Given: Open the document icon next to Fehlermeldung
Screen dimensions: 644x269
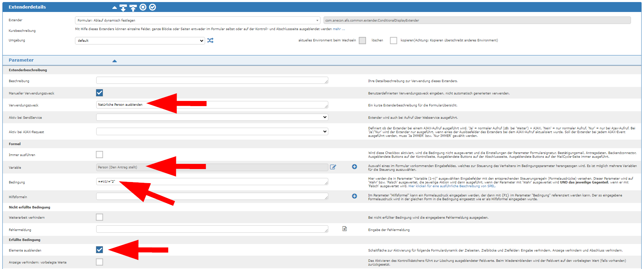Looking at the screenshot, I should coord(344,229).
